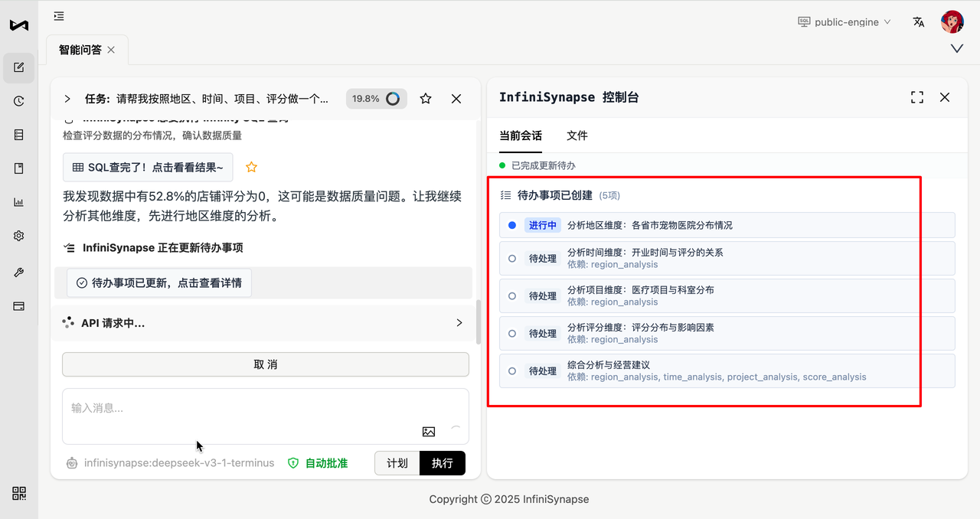
Task: Close the InfiniSynapse 控制台 panel
Action: 945,97
